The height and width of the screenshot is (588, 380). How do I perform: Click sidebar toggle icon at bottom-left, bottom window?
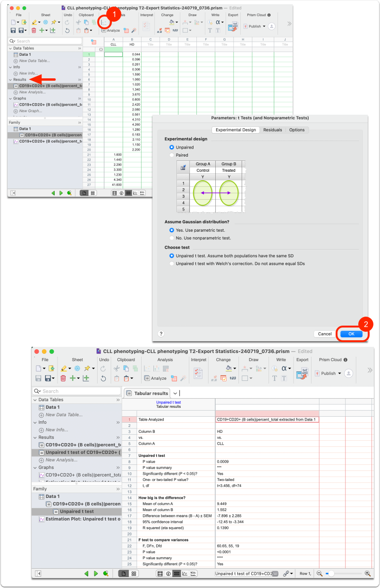(x=38, y=573)
